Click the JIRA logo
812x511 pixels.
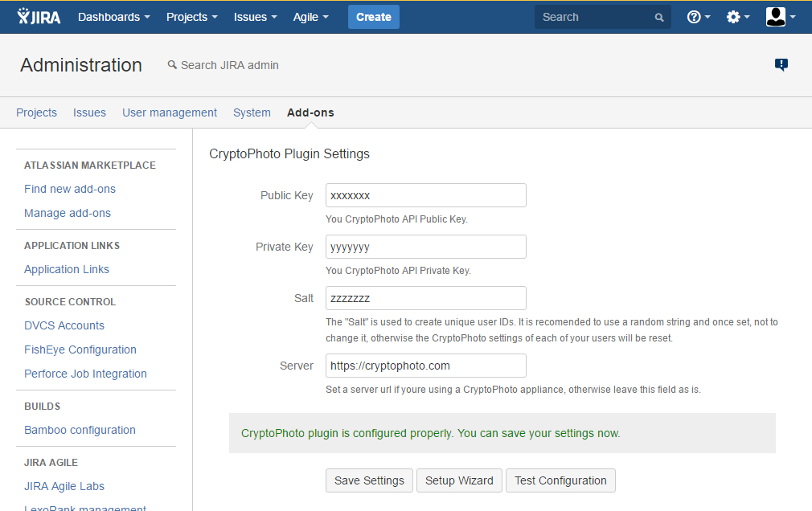(x=39, y=17)
